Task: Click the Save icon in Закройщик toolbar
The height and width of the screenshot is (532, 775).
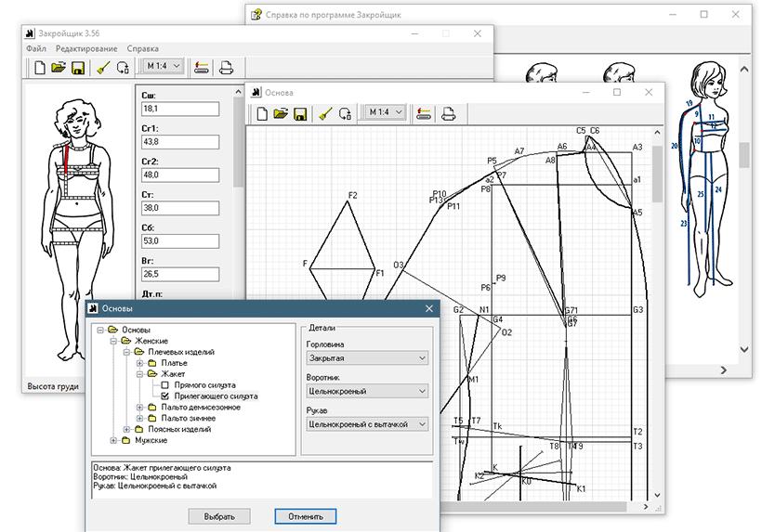Action: 78,68
